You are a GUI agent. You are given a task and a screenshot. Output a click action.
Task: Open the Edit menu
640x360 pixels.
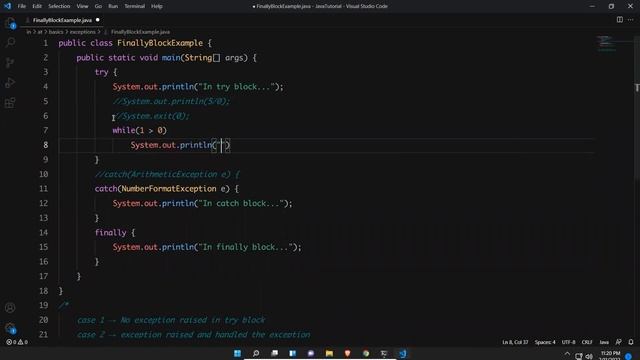pos(37,6)
